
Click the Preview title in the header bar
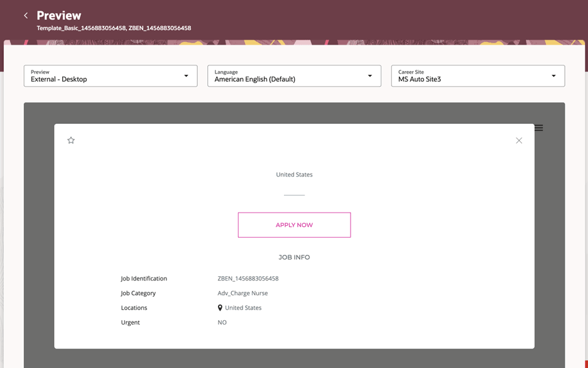click(58, 15)
